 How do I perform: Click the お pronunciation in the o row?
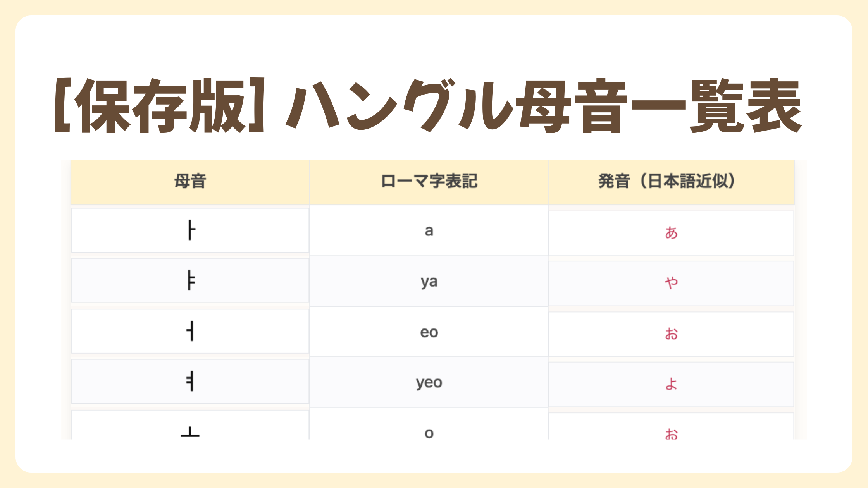click(671, 434)
